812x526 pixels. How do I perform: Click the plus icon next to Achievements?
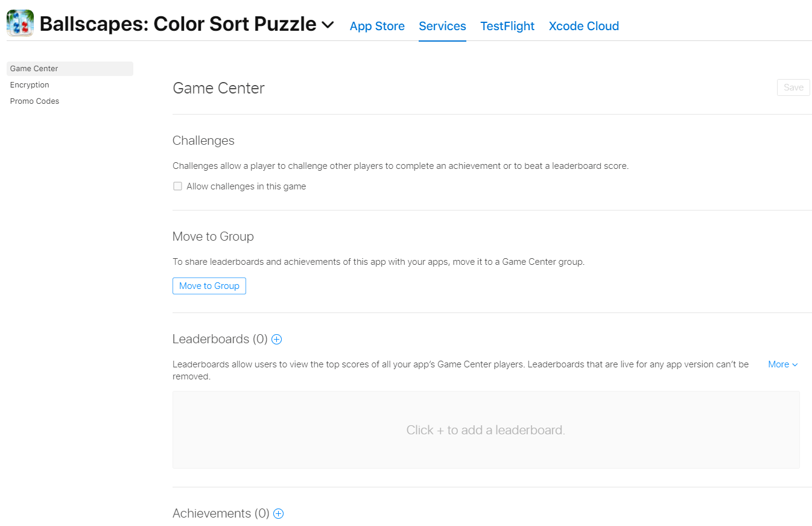pyautogui.click(x=278, y=513)
